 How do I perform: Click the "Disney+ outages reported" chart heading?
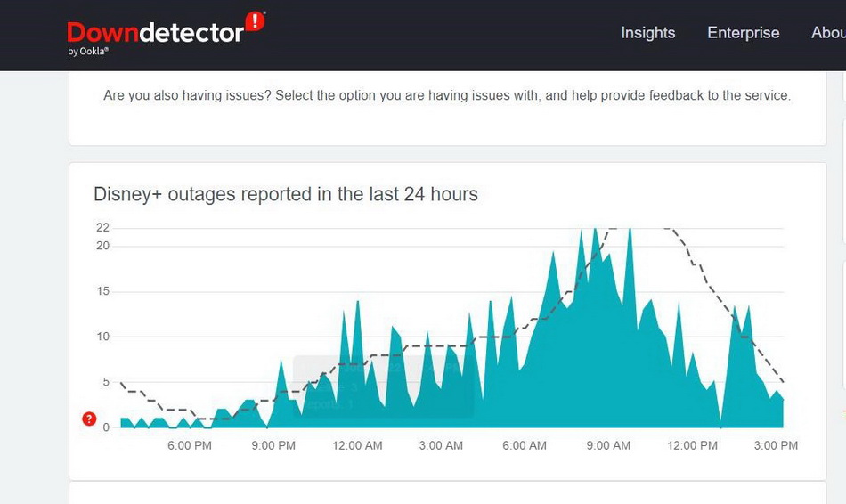click(x=286, y=194)
